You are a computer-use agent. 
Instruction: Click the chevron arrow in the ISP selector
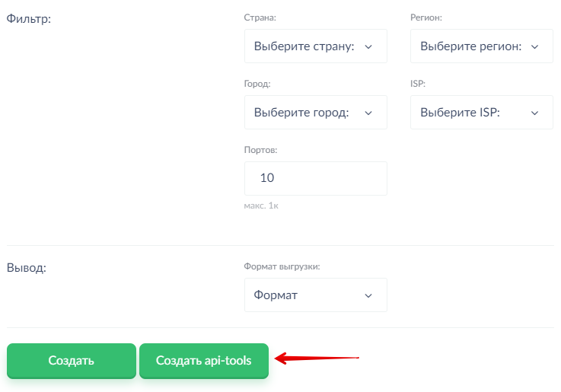(x=534, y=113)
